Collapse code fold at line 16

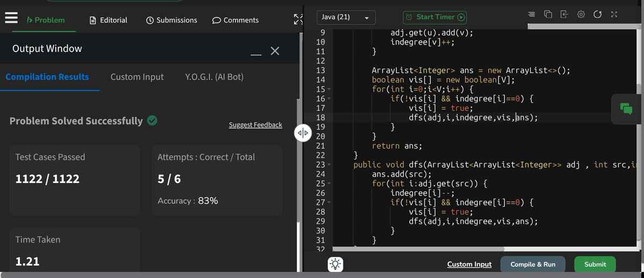tap(328, 99)
